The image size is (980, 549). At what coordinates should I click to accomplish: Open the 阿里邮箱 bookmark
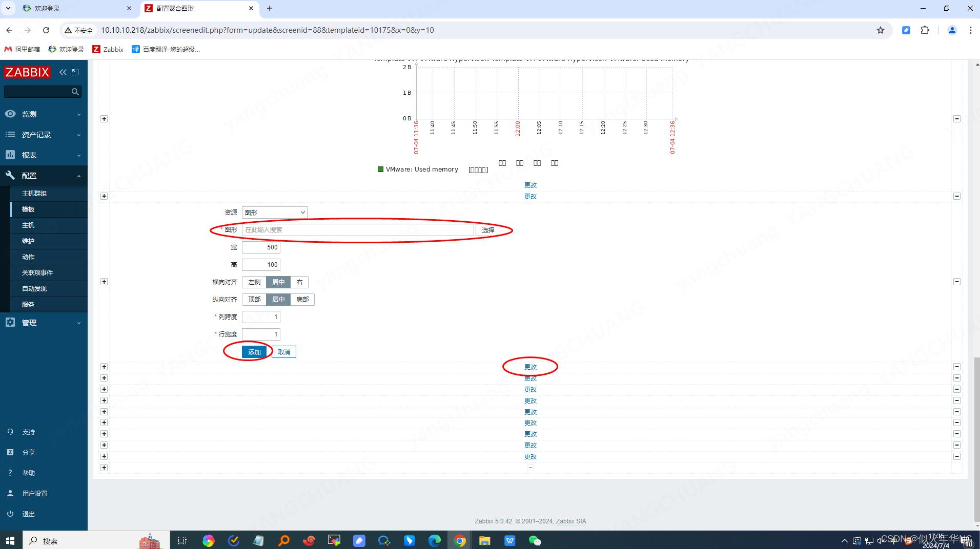coord(22,49)
